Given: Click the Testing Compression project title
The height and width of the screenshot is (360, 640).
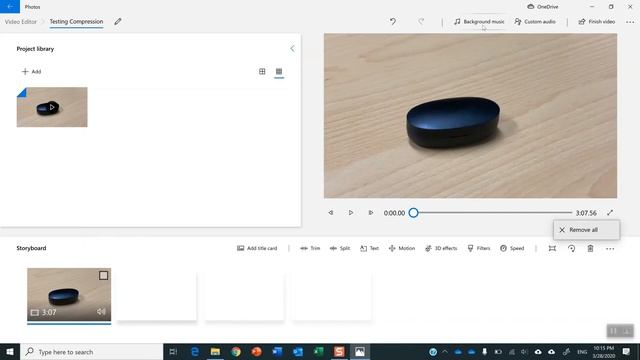Looking at the screenshot, I should click(76, 22).
